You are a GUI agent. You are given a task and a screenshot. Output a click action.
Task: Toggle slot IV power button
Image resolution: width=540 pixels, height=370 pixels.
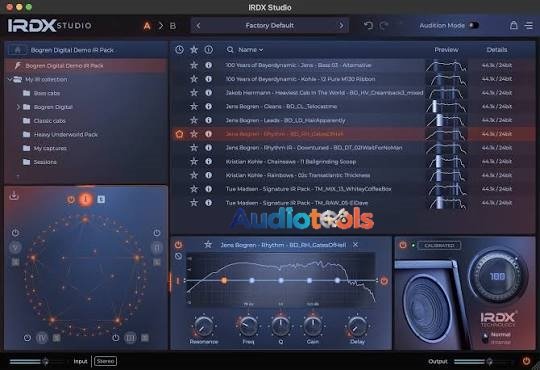pyautogui.click(x=27, y=338)
